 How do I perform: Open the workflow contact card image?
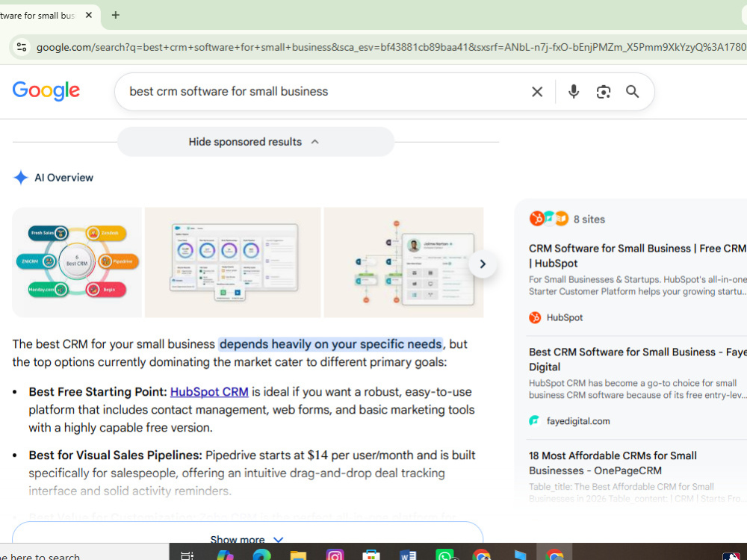click(403, 262)
